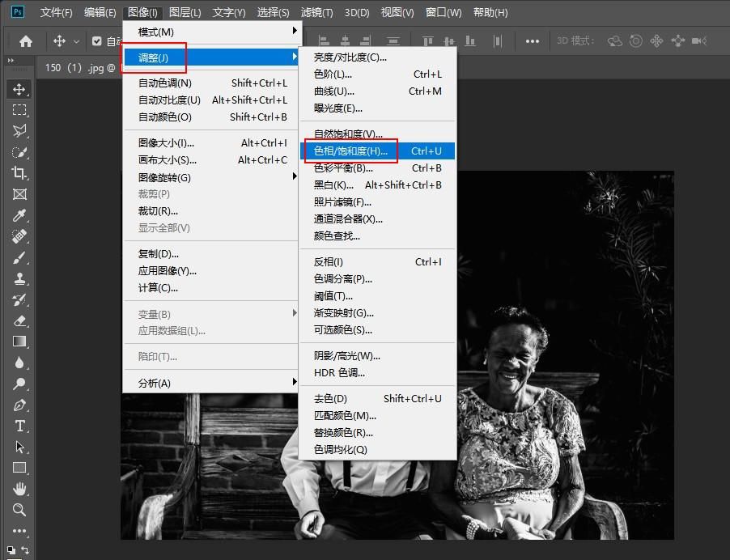
Task: Choose 自动色调(N) menu item
Action: tap(212, 83)
